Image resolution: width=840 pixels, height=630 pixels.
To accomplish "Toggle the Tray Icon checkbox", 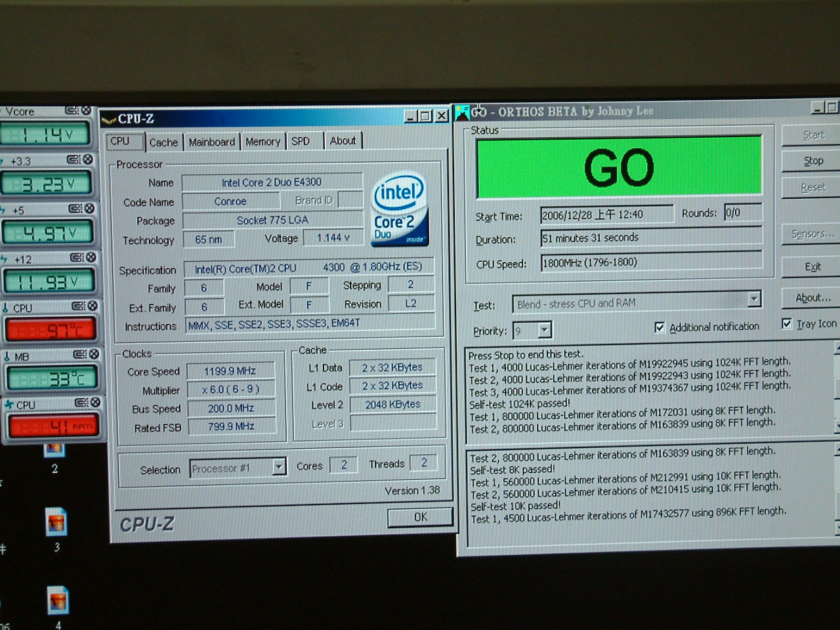I will 786,324.
